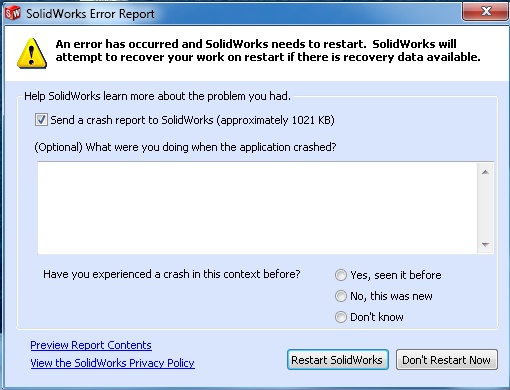Click the SolidWorks logo in the title bar

13,13
